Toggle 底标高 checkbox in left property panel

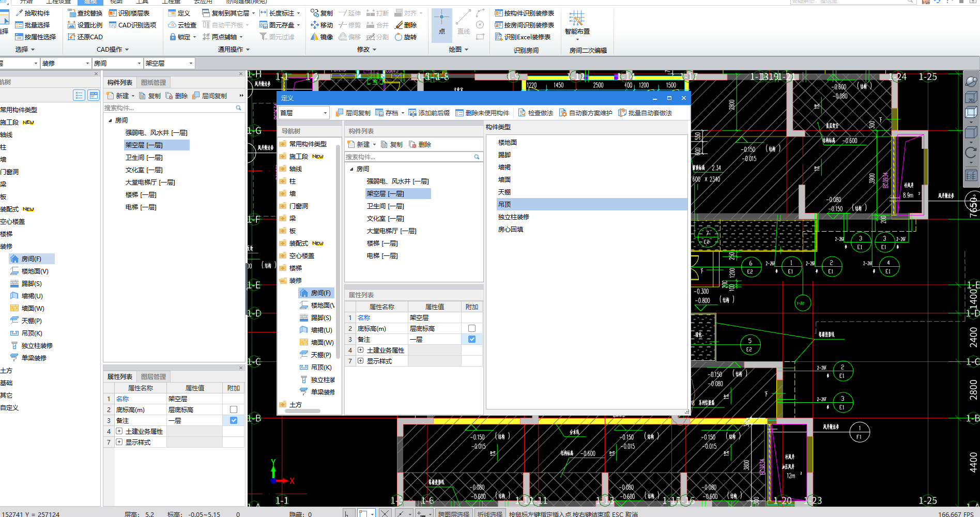point(233,409)
